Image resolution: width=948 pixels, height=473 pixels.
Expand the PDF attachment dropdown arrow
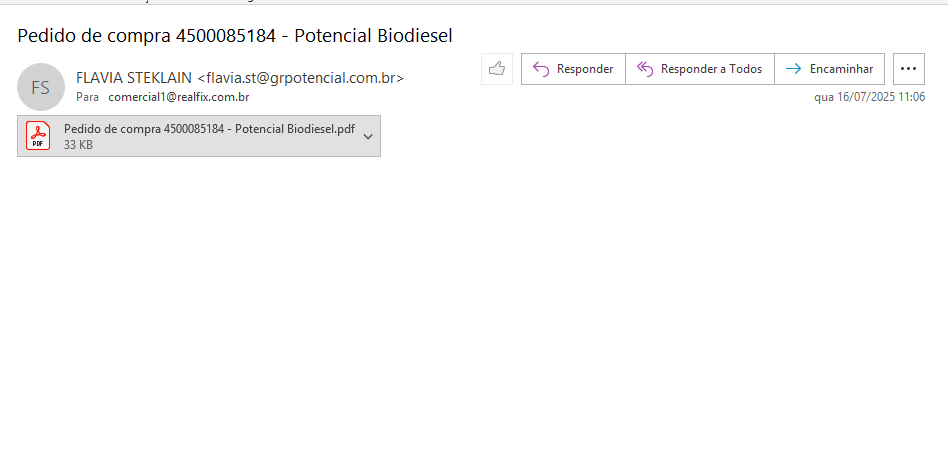tap(368, 136)
